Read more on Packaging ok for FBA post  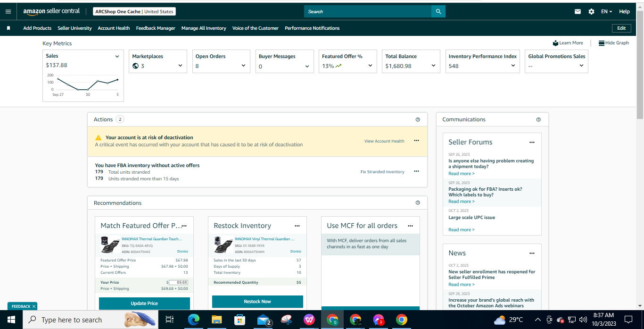click(462, 202)
